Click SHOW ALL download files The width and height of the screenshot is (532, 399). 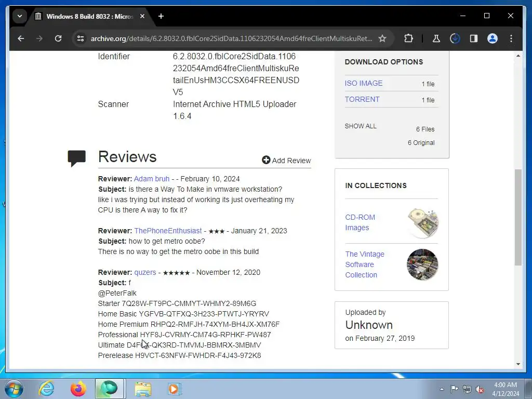pyautogui.click(x=361, y=126)
